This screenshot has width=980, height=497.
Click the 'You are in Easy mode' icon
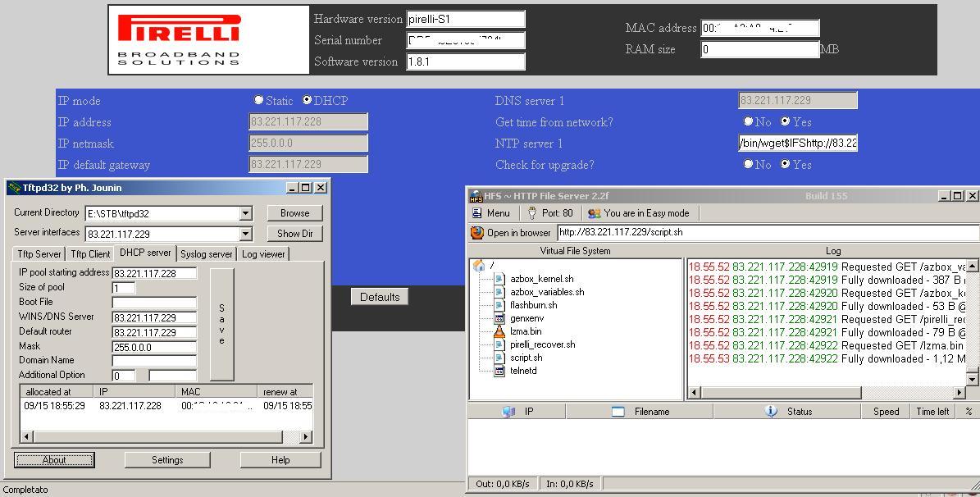(x=594, y=213)
